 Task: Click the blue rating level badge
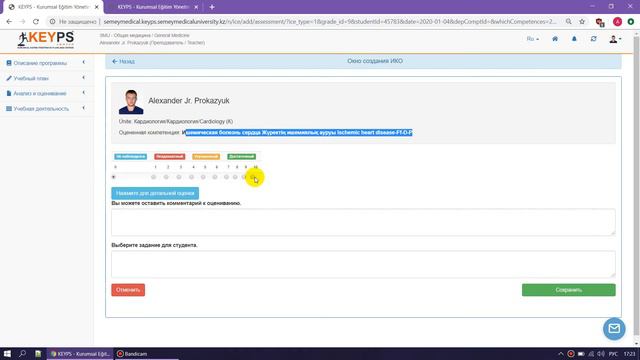coord(130,156)
